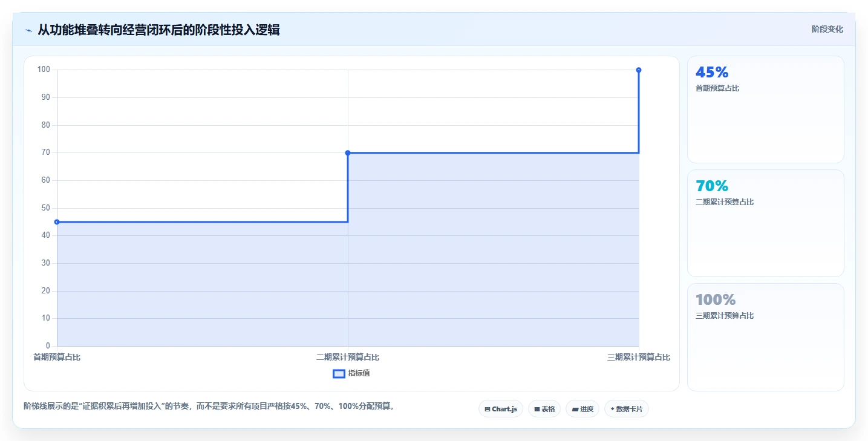This screenshot has width=868, height=441.
Task: Click the data point at 首期预算占比 (45)
Action: coord(57,222)
